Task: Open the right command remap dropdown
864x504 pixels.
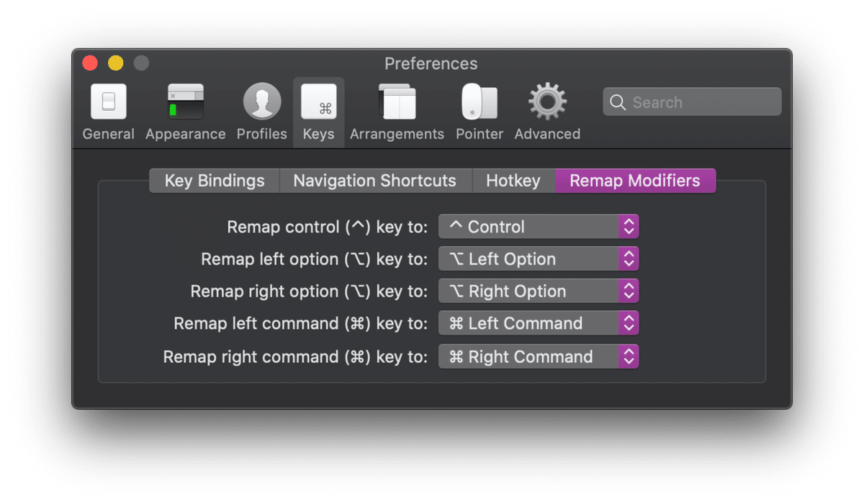Action: (539, 356)
